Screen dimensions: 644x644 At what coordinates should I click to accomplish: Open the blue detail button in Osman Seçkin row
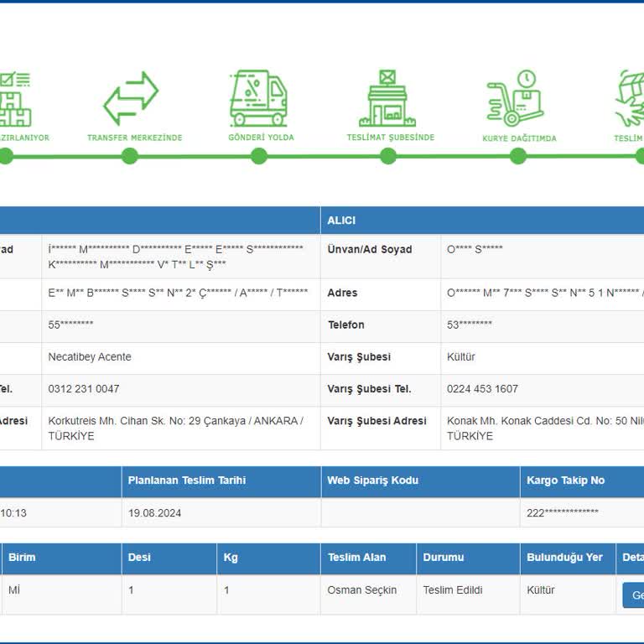click(x=634, y=595)
